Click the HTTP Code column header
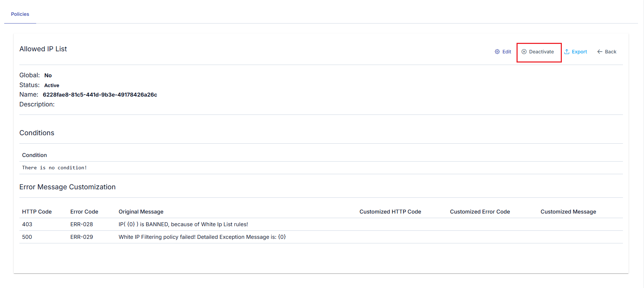Screen dimensions: 644x288 37,212
